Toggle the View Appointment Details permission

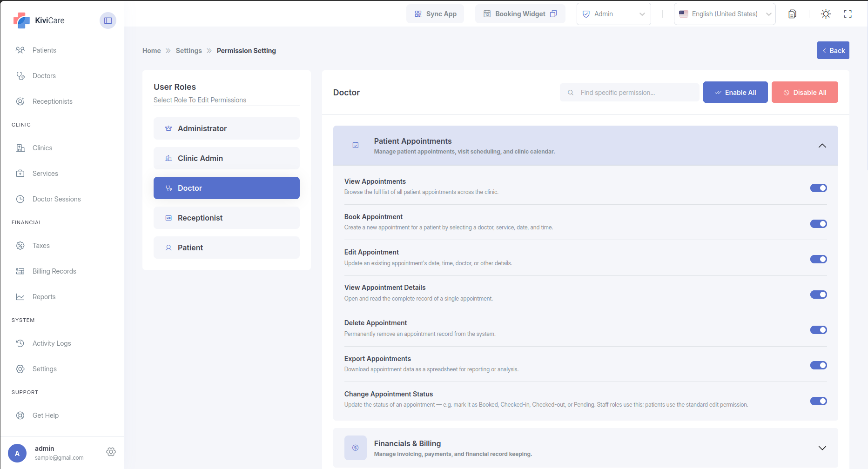(x=818, y=295)
